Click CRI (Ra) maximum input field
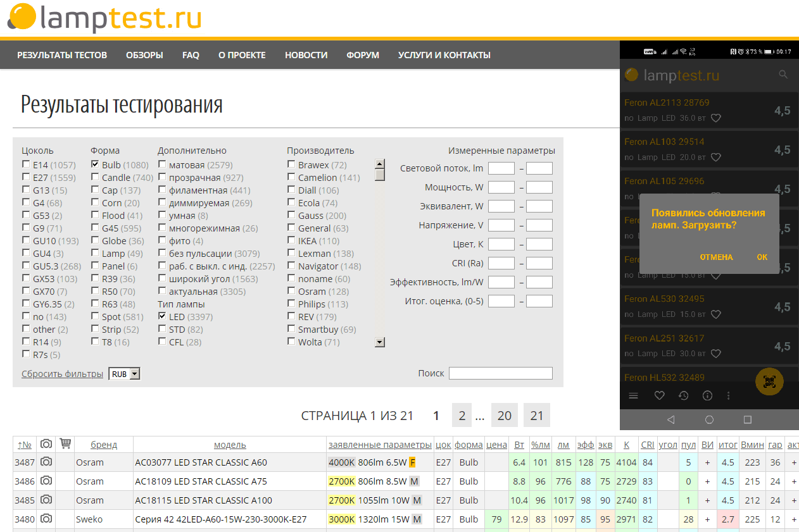This screenshot has width=799, height=532. (x=539, y=263)
